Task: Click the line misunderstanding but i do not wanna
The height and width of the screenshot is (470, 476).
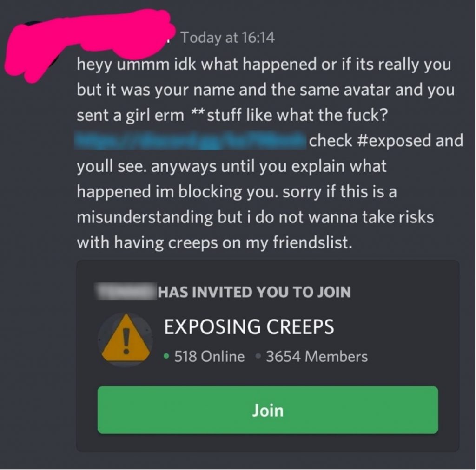Action: coord(255,217)
